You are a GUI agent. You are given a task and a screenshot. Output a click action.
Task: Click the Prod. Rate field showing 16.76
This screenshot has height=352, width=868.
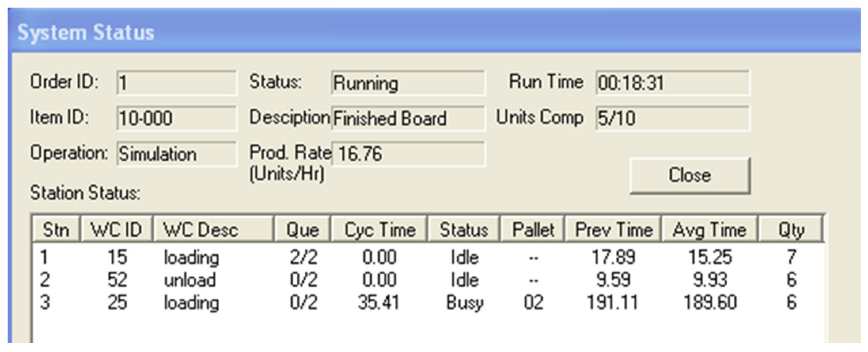408,154
